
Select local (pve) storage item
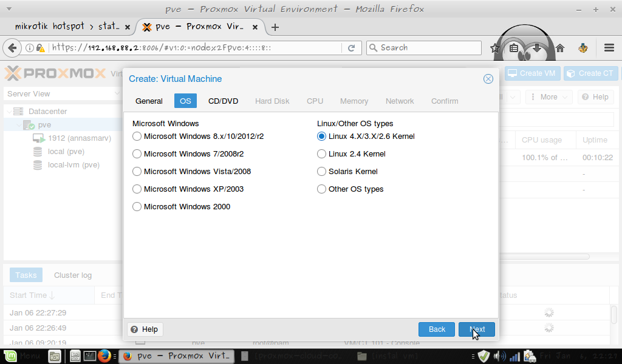(66, 152)
